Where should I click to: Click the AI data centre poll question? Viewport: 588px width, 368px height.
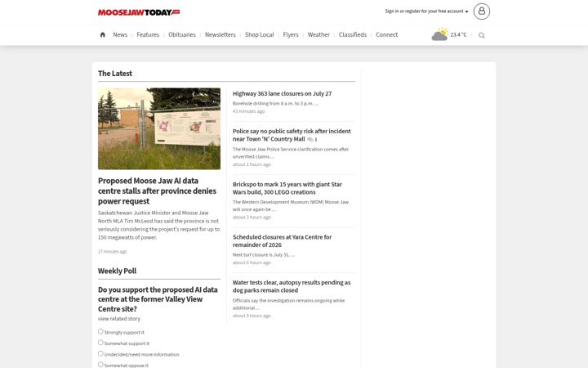tap(158, 299)
